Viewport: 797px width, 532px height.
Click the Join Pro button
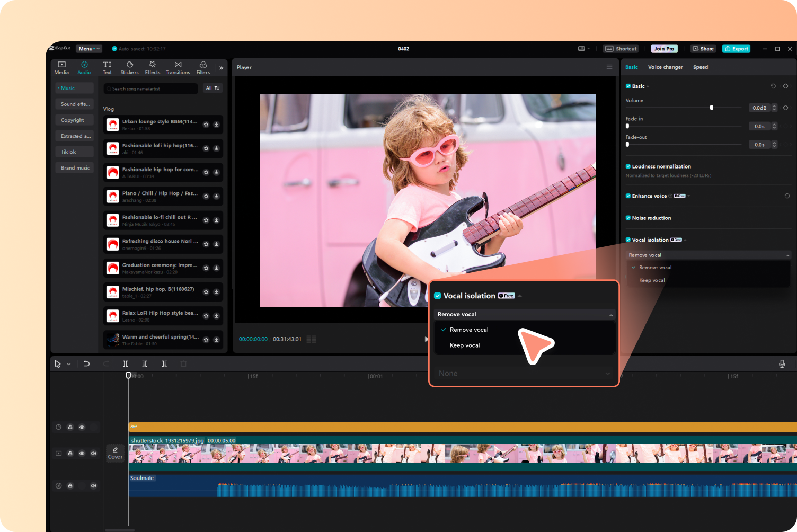[664, 49]
